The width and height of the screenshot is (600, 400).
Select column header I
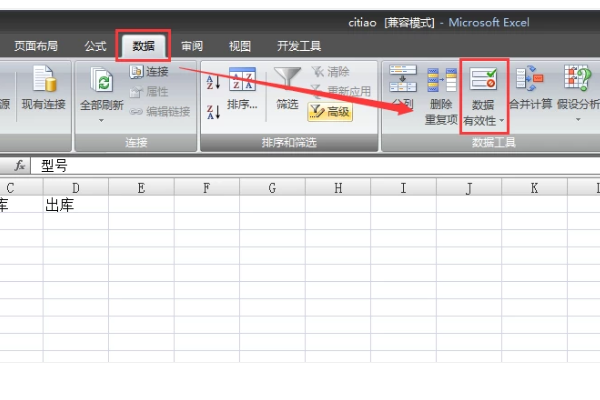point(403,188)
